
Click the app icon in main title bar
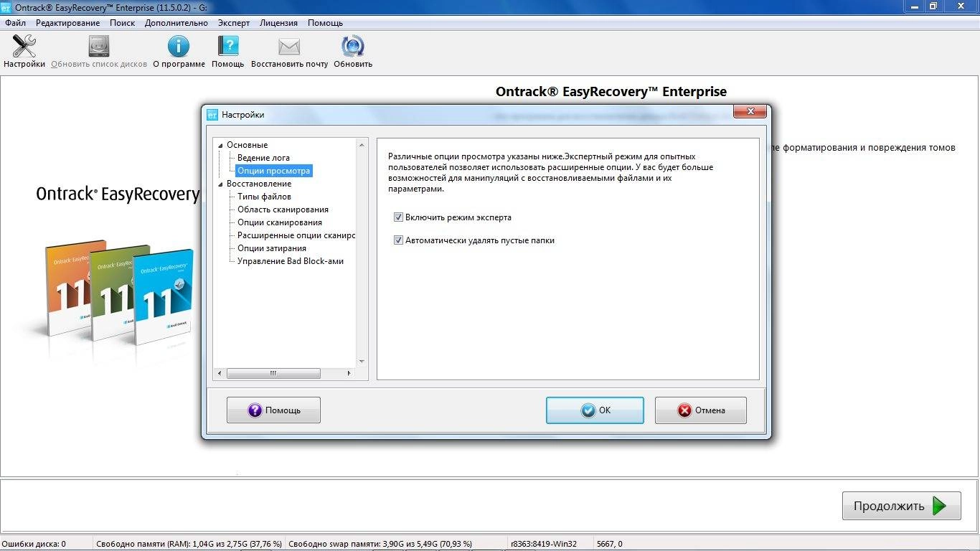(x=7, y=6)
